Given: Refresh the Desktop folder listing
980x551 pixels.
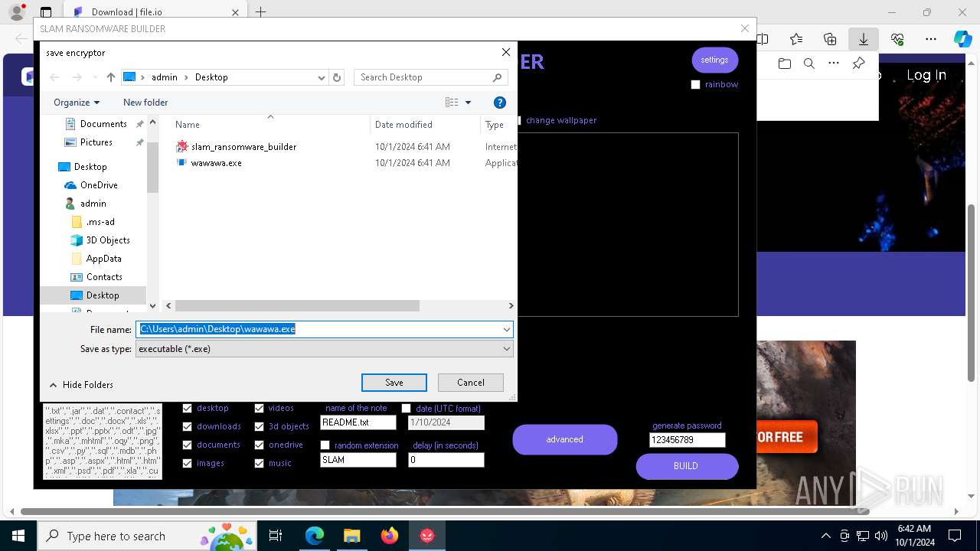Looking at the screenshot, I should pyautogui.click(x=337, y=77).
